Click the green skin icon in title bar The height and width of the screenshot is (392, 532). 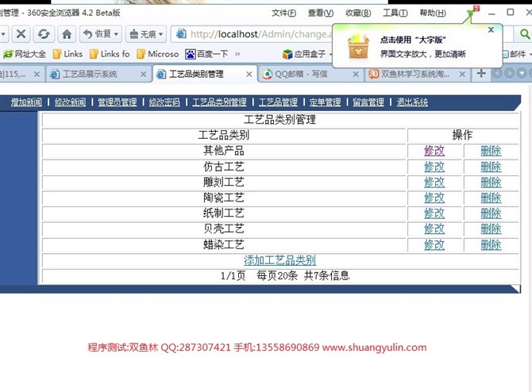(472, 12)
